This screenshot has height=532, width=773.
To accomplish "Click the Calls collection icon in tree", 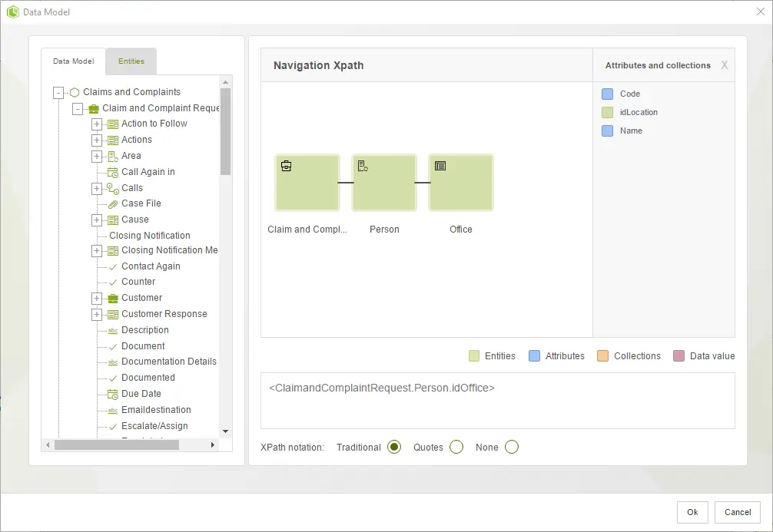I will [113, 188].
